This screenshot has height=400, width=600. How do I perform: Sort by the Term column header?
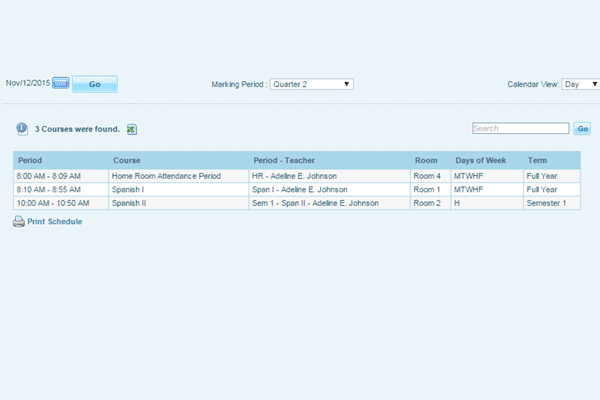click(537, 160)
